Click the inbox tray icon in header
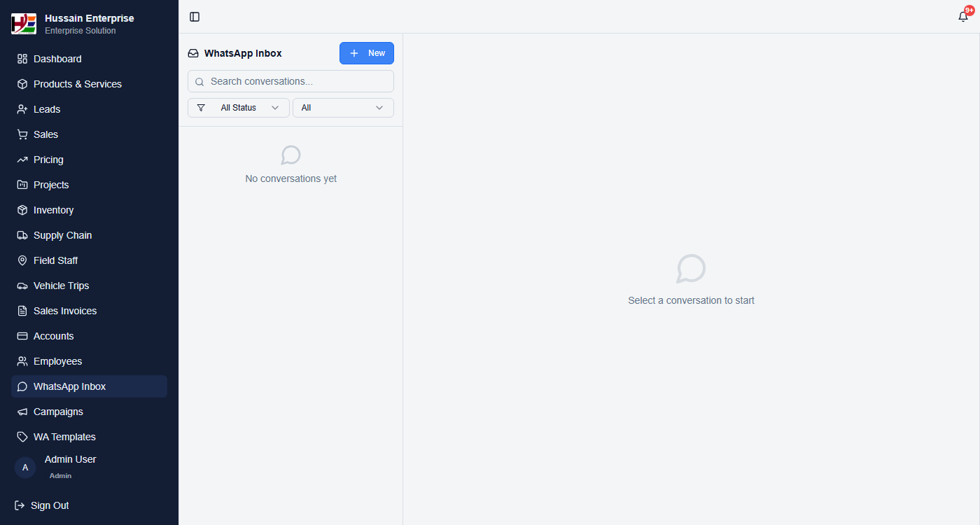980x525 pixels. [x=193, y=53]
